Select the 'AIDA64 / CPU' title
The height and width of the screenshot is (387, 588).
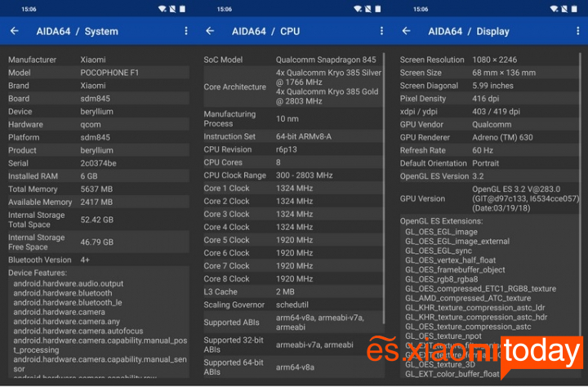tap(266, 32)
